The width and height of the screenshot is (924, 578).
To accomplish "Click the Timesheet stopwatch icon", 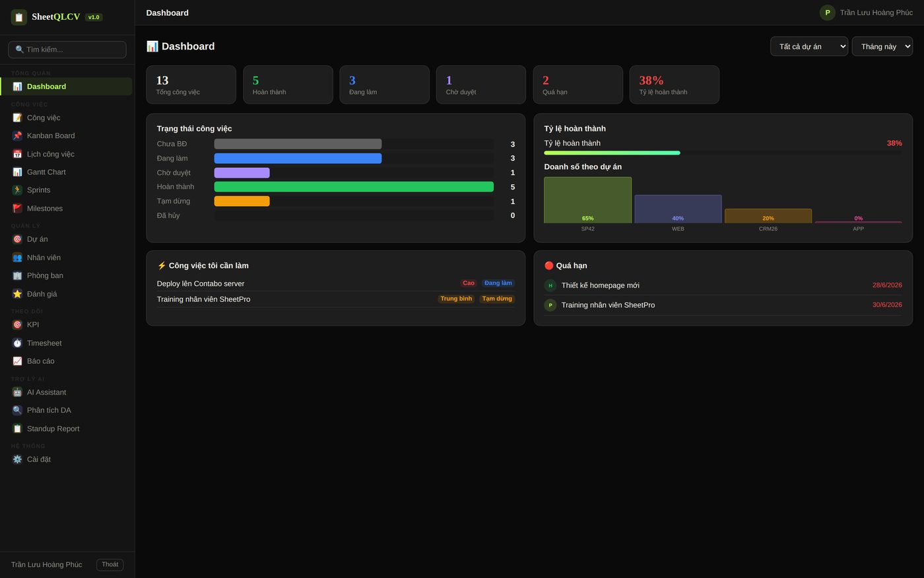I will [17, 343].
